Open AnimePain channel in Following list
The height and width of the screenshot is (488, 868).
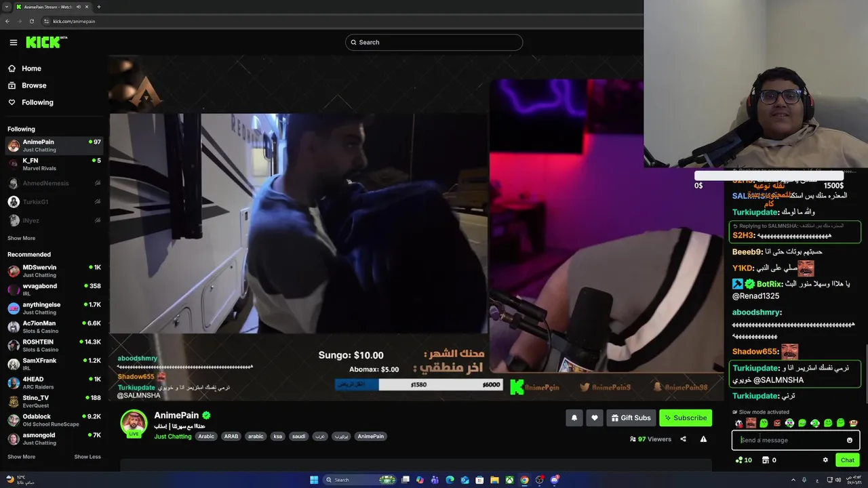pos(54,146)
